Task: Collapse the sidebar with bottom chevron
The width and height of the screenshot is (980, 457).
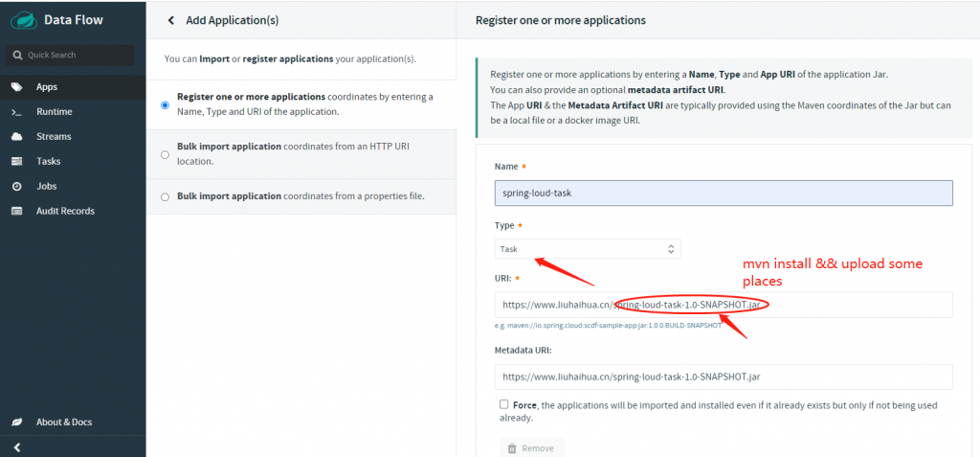Action: pyautogui.click(x=17, y=447)
